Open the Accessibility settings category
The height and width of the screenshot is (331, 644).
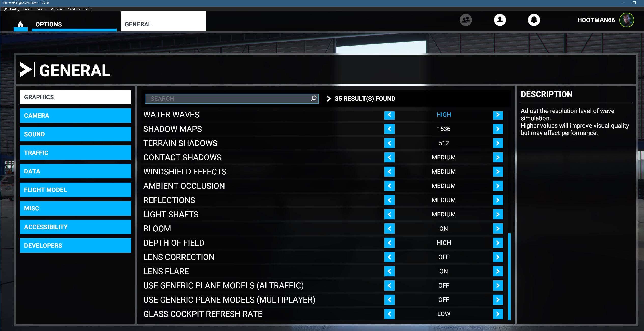point(75,227)
